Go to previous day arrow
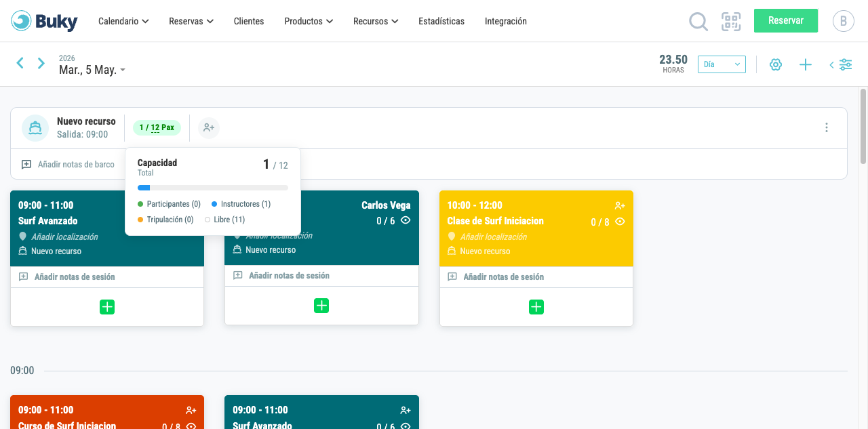This screenshot has width=868, height=429. 20,63
